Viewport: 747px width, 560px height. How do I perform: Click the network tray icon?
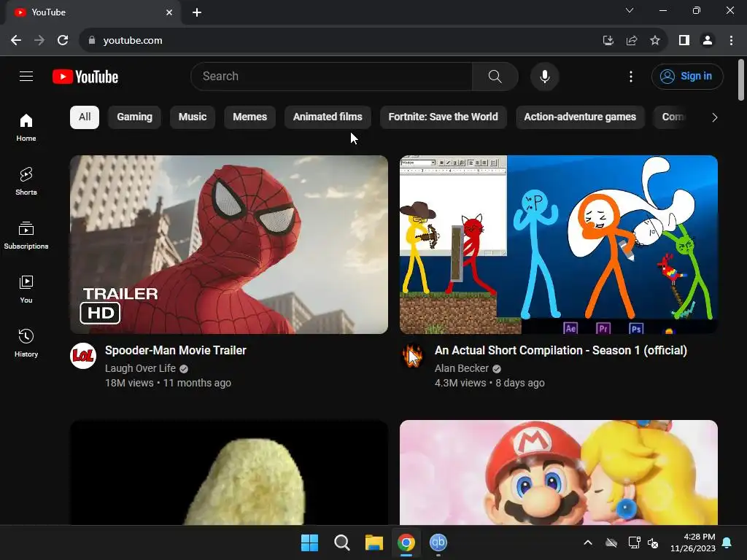click(634, 542)
